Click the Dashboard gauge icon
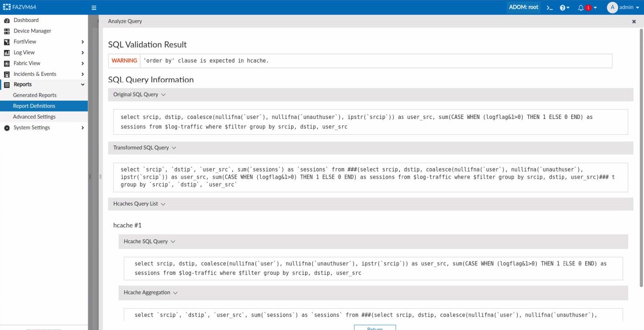The image size is (644, 330). (7, 21)
